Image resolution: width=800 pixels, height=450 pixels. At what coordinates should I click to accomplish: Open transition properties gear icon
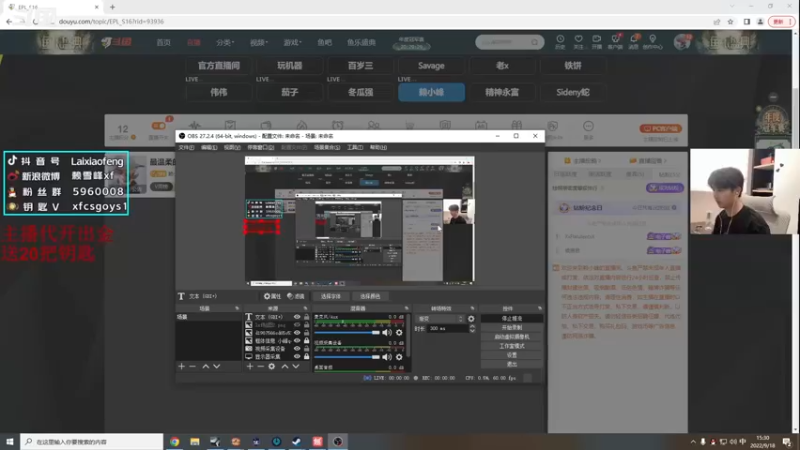tap(471, 319)
